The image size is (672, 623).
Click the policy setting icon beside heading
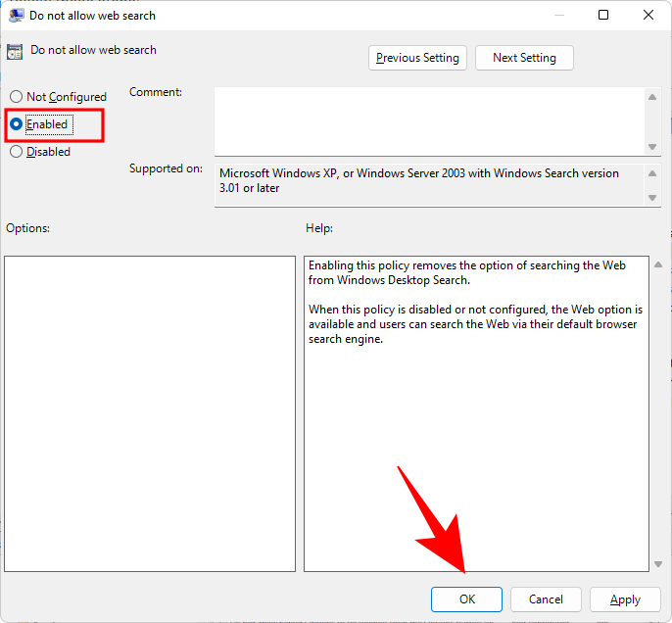15,52
